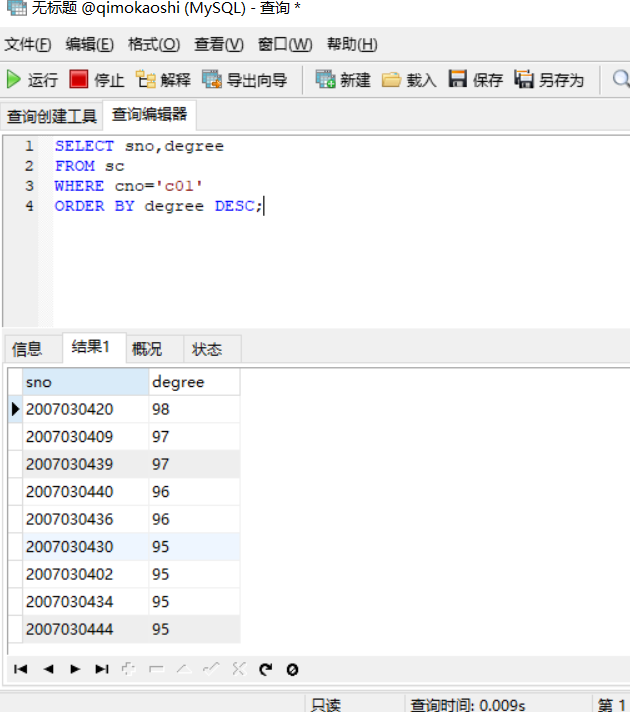Select cell 2007030439
631x712 pixels.
click(x=85, y=464)
